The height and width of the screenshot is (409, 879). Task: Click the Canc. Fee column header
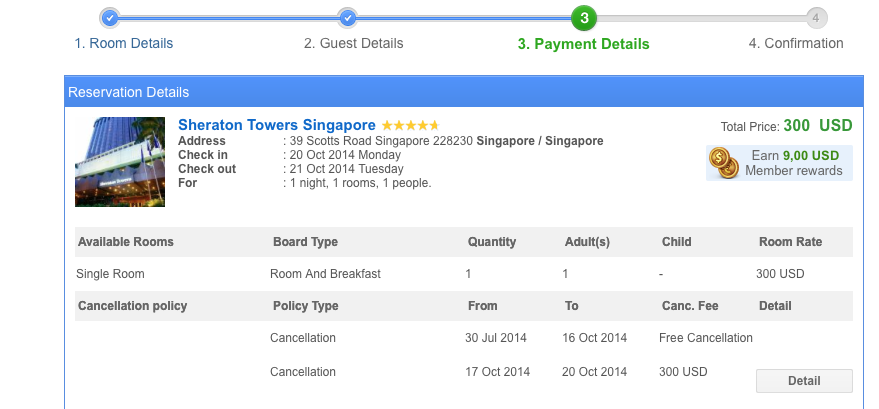pos(690,306)
